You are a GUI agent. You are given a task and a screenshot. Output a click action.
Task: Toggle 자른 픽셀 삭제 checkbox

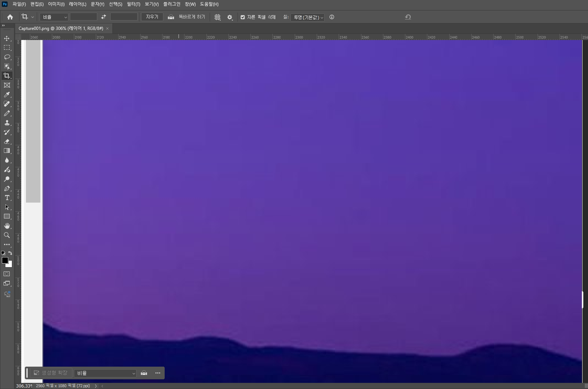point(243,17)
